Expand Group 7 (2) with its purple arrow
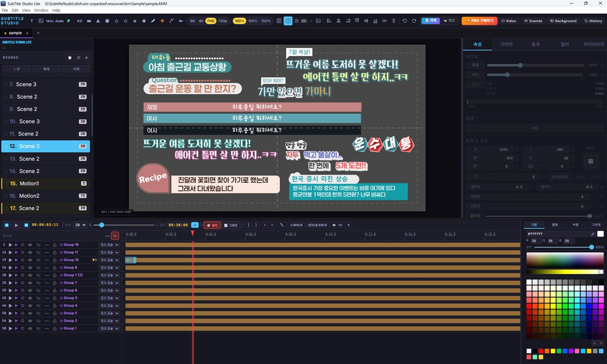The image size is (607, 364). tap(16, 275)
